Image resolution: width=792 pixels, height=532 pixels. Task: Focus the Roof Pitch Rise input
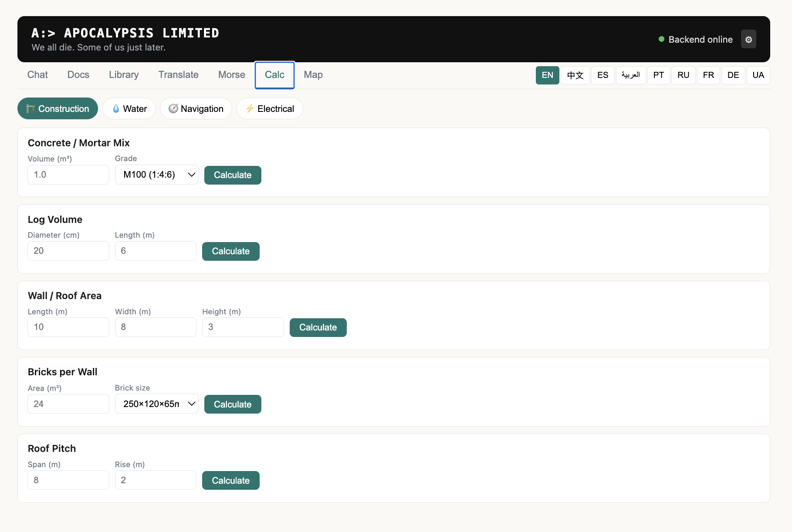pyautogui.click(x=156, y=480)
